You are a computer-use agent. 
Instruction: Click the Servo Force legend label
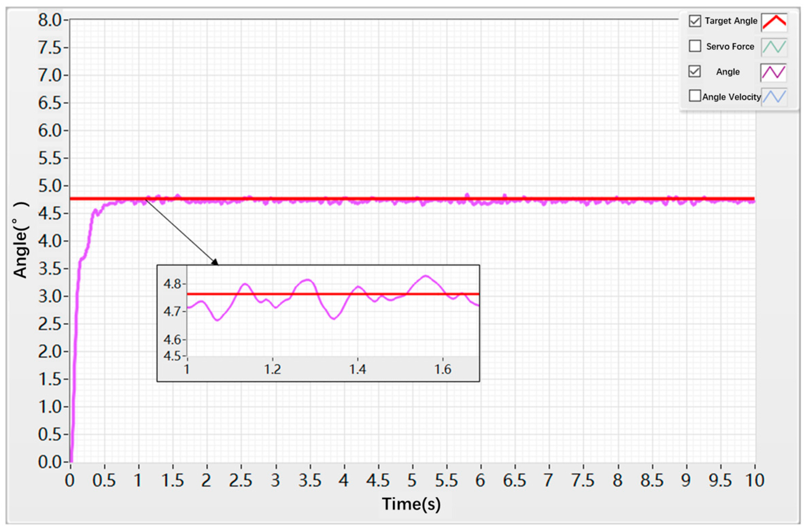pyautogui.click(x=730, y=46)
